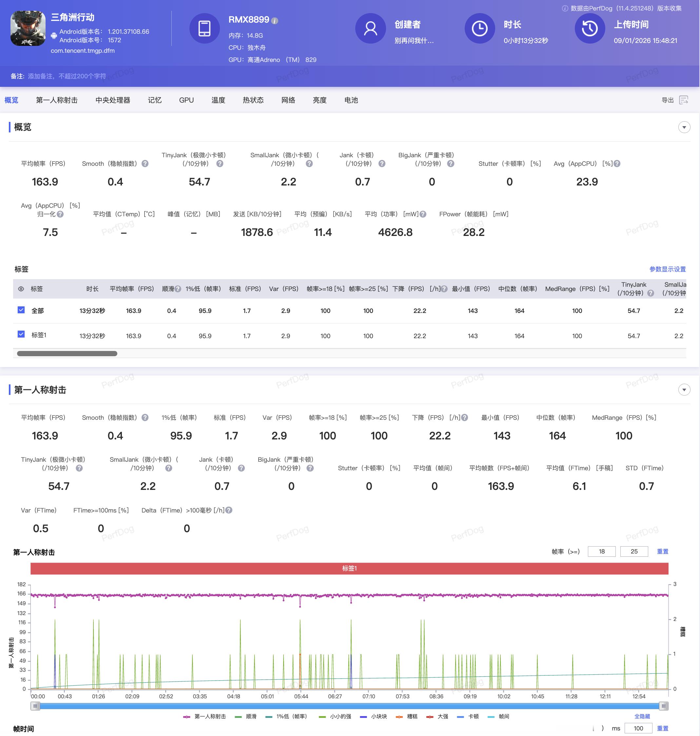Image resolution: width=700 pixels, height=736 pixels.
Task: Uncheck the 标签1 row checkbox
Action: point(21,334)
